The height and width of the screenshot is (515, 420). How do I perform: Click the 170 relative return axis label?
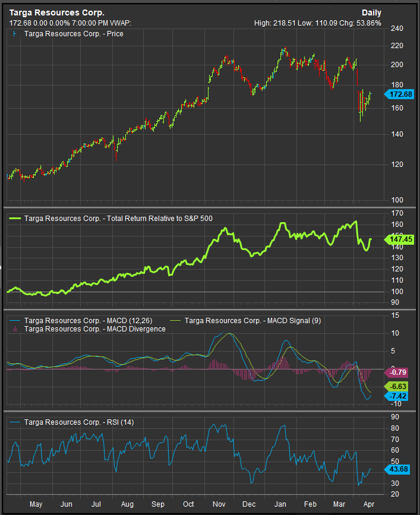(x=397, y=213)
